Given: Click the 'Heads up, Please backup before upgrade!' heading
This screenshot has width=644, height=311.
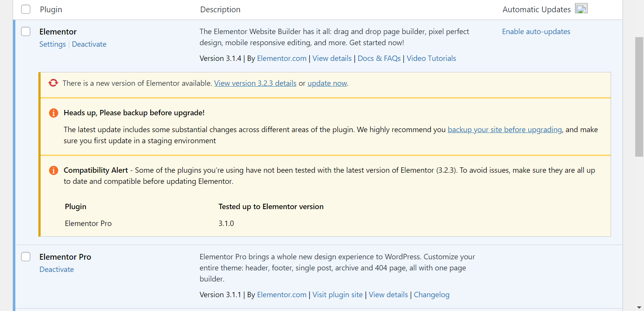Looking at the screenshot, I should [x=134, y=113].
